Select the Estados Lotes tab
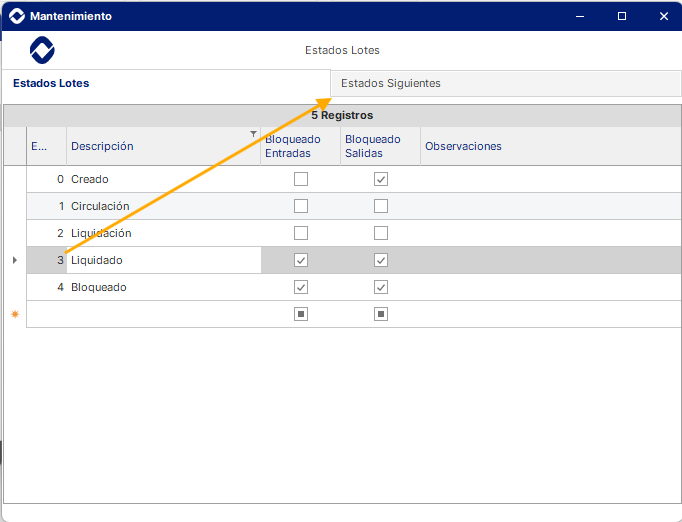 point(166,83)
